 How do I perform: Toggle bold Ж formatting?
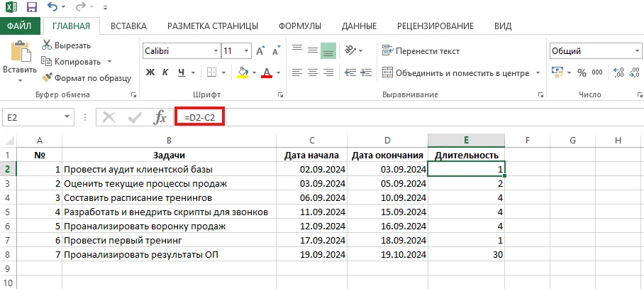point(150,72)
